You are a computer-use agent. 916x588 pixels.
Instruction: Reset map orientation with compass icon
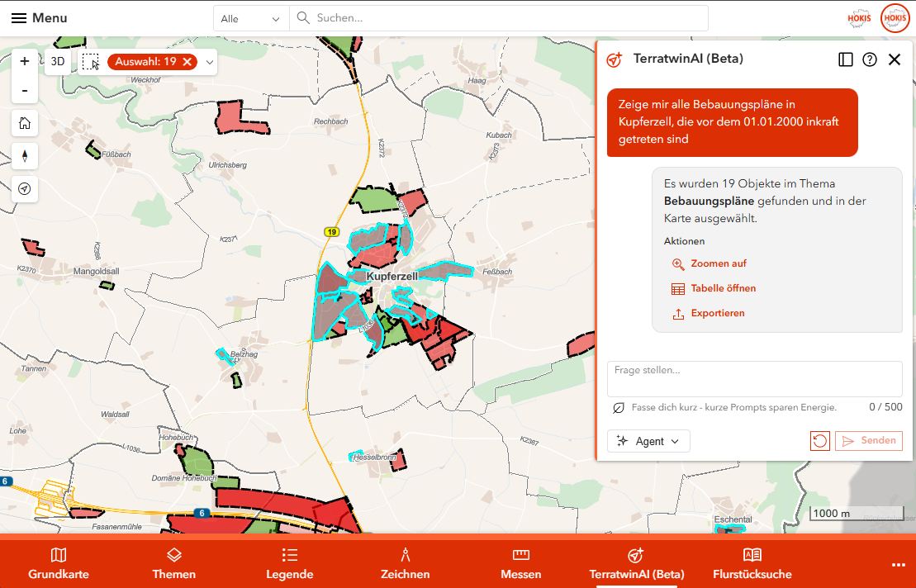tap(25, 156)
